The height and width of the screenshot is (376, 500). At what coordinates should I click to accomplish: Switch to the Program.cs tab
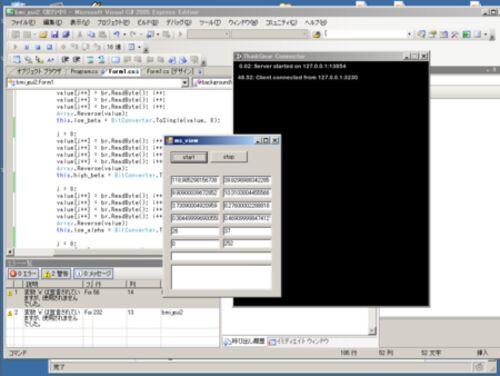(x=84, y=71)
